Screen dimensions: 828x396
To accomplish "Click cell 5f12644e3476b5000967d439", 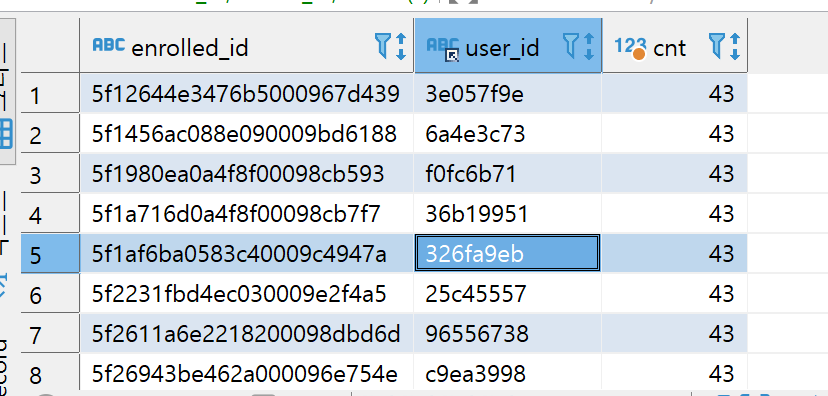I will point(247,94).
